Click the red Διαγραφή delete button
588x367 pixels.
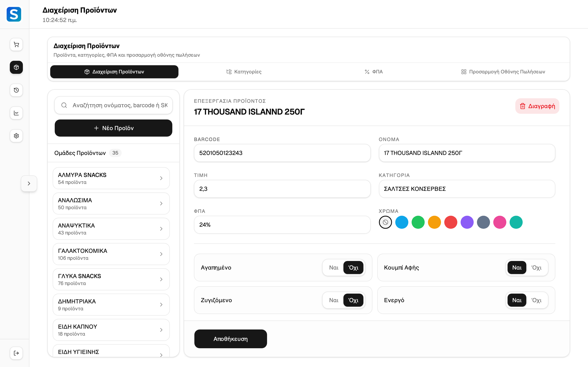point(537,106)
